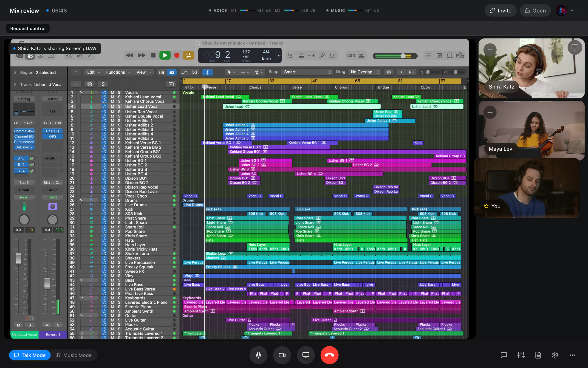Click the Request control button
The image size is (588, 368).
(x=28, y=29)
